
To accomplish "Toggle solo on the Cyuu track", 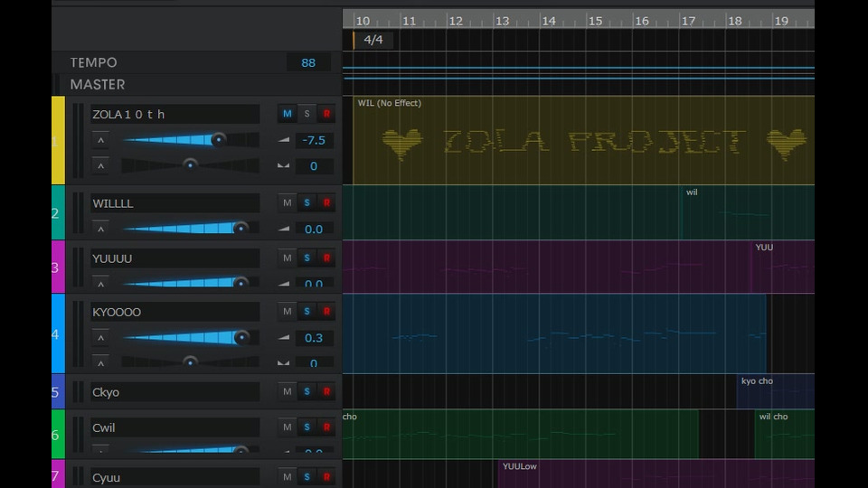I will (307, 477).
